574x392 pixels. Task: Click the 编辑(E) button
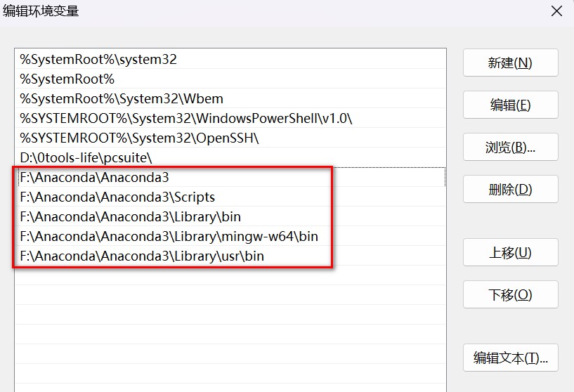[x=510, y=105]
